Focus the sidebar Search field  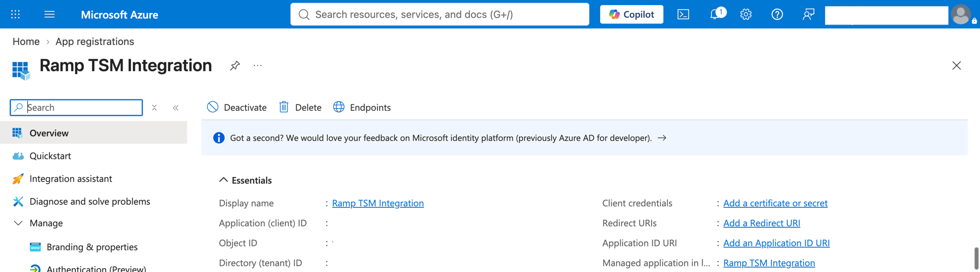[76, 107]
